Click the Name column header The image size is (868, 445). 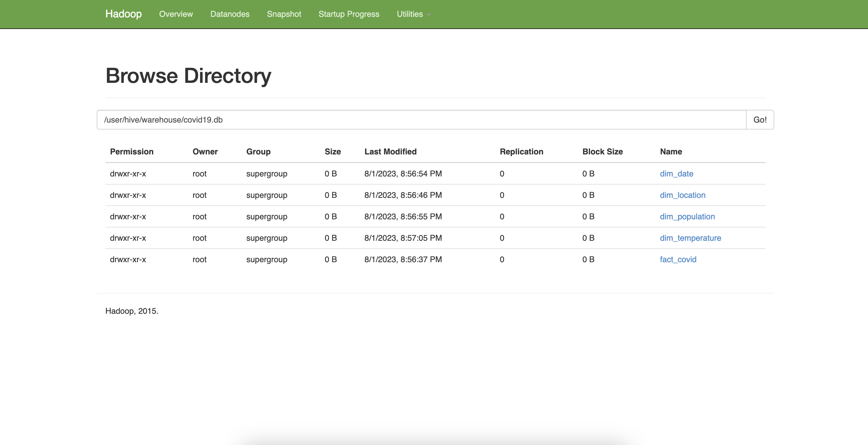coord(671,151)
